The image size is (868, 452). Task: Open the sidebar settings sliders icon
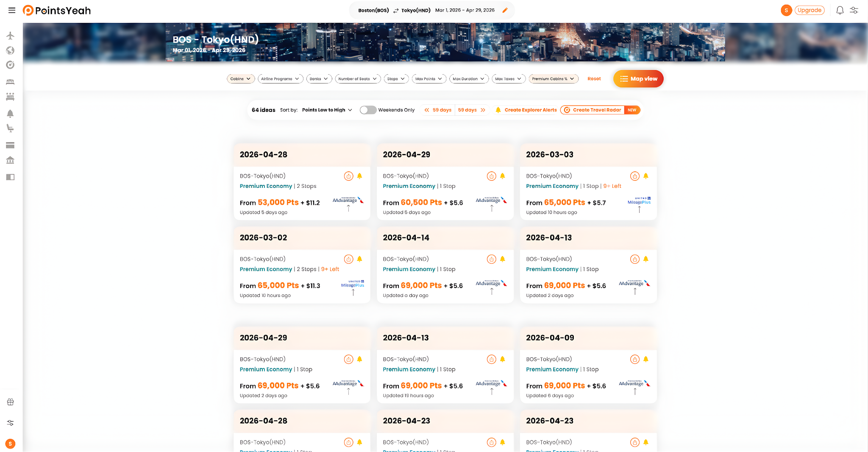click(11, 423)
